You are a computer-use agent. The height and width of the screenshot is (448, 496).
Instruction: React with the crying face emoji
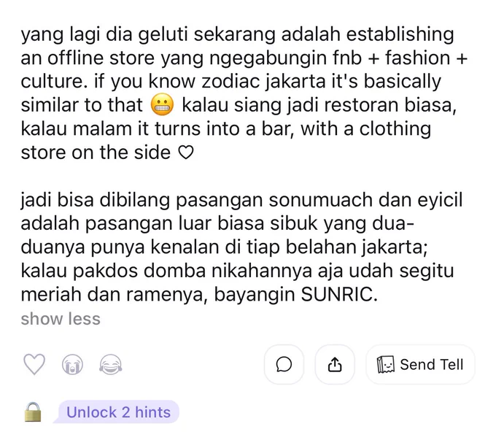72,365
